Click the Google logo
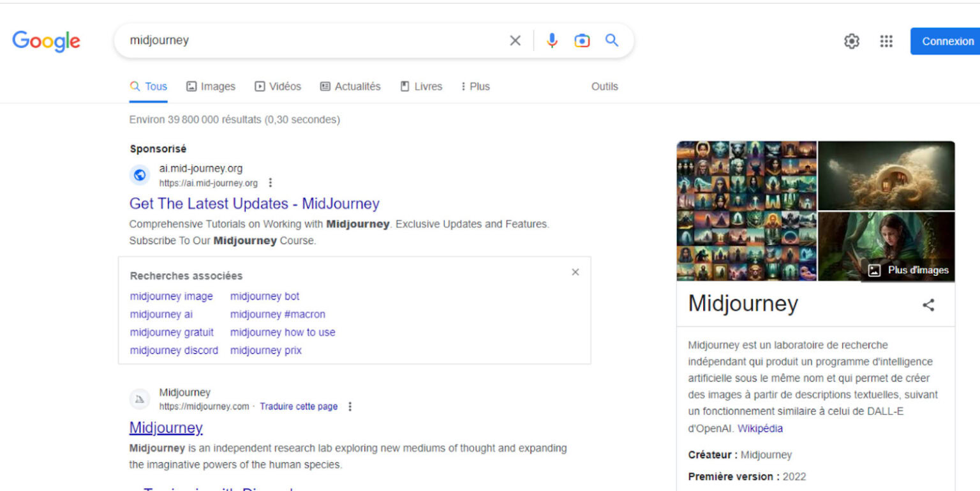 point(46,41)
